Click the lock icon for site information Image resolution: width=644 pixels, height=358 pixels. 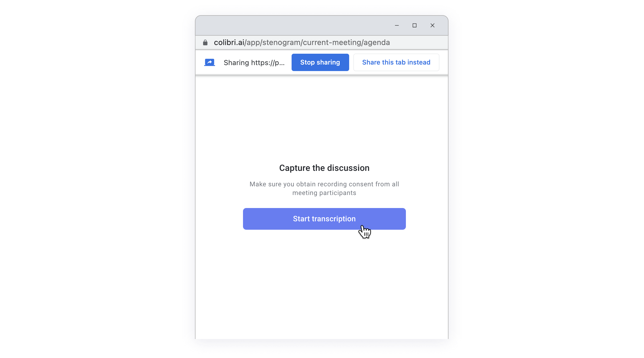205,43
